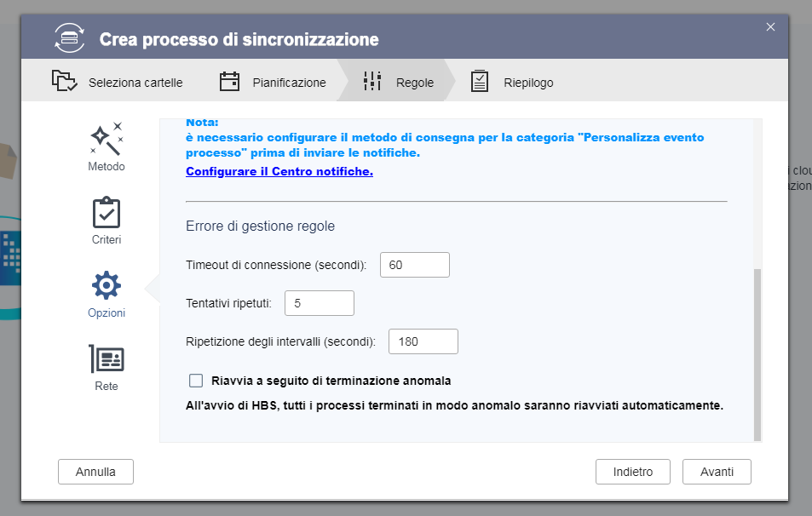812x516 pixels.
Task: Cancel with the Annulla button
Action: pyautogui.click(x=95, y=471)
